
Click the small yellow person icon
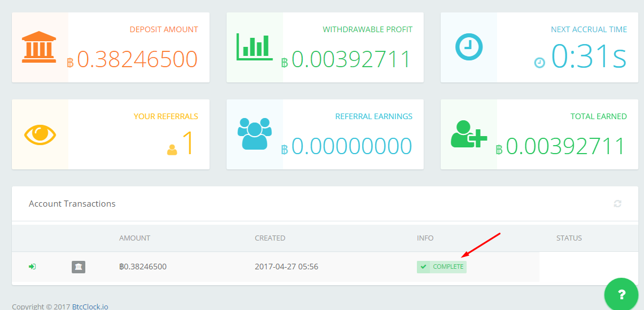[172, 150]
